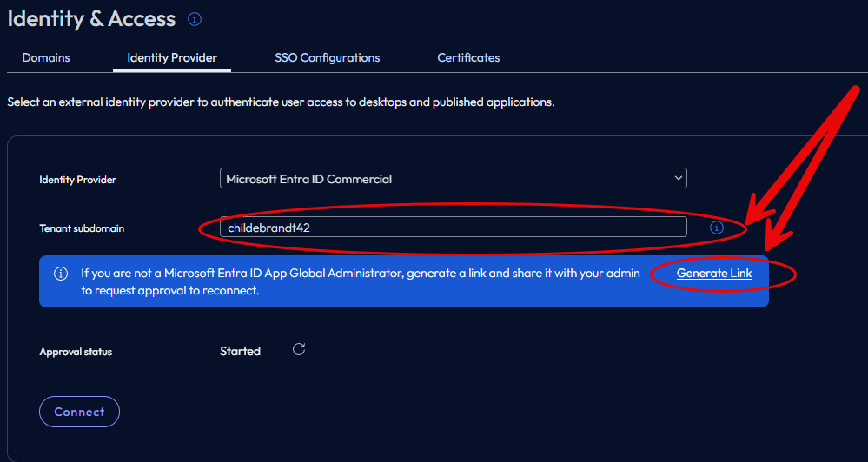
Task: Click the Approval status label
Action: tap(76, 353)
